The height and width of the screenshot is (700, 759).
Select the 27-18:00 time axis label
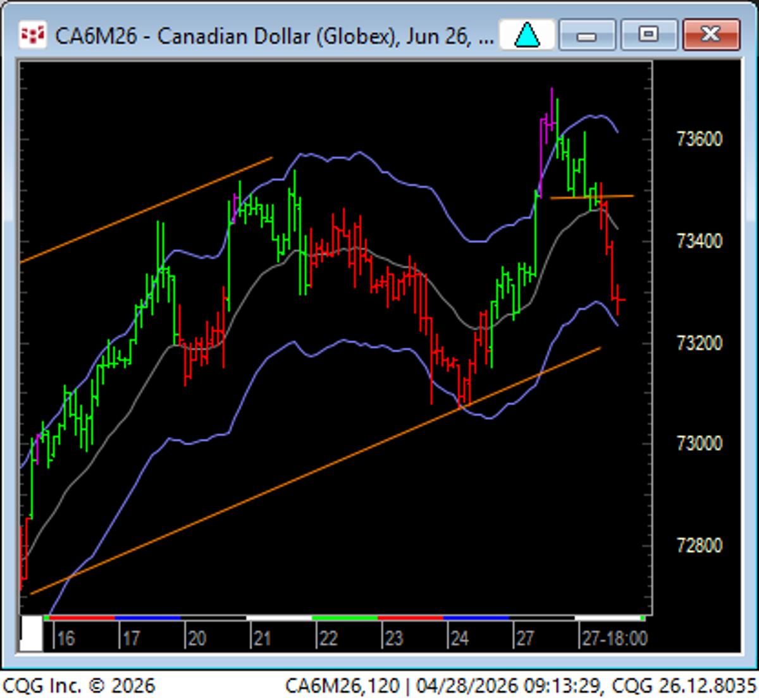615,639
